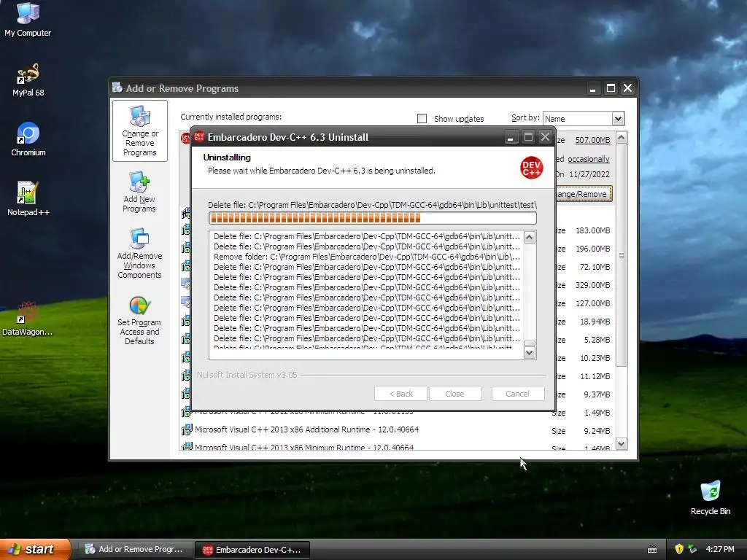Launch Notepad++ desktop shortcut
747x560 pixels.
click(x=28, y=198)
